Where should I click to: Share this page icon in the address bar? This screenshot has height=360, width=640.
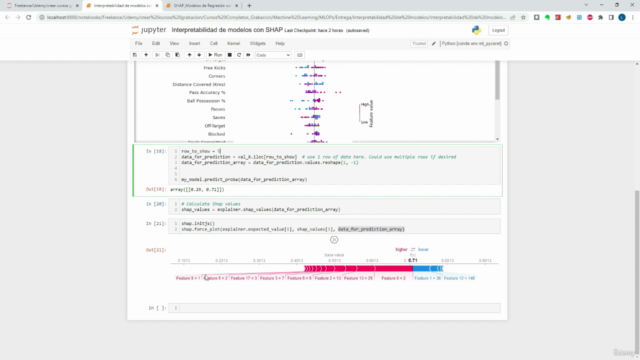point(513,18)
